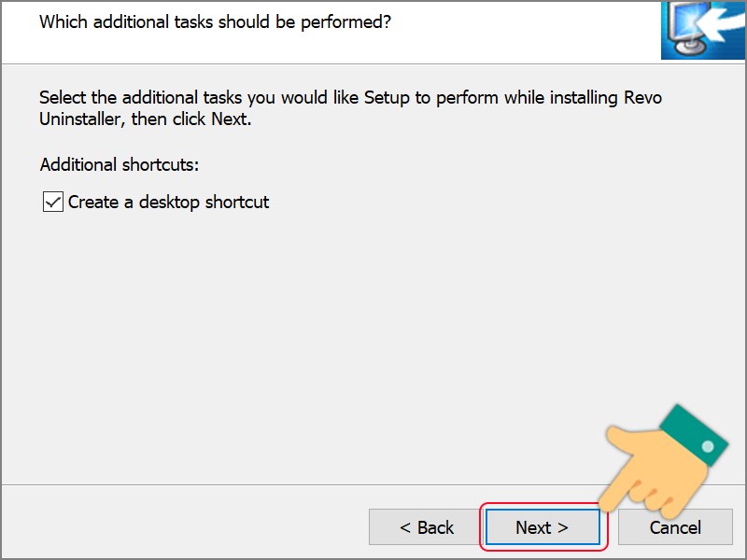Uncheck the Create a desktop shortcut checkbox

coord(53,202)
